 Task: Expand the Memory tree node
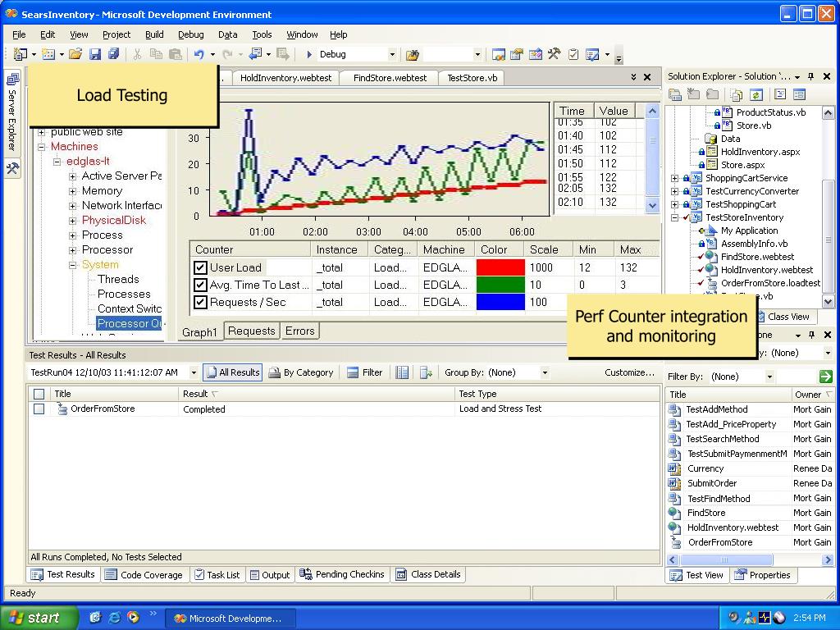pyautogui.click(x=72, y=191)
